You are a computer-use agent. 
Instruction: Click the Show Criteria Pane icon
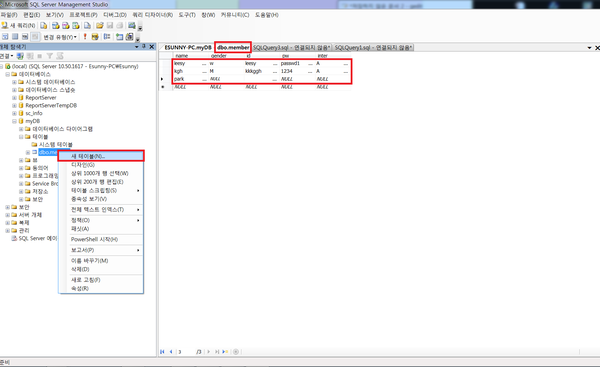[15, 37]
